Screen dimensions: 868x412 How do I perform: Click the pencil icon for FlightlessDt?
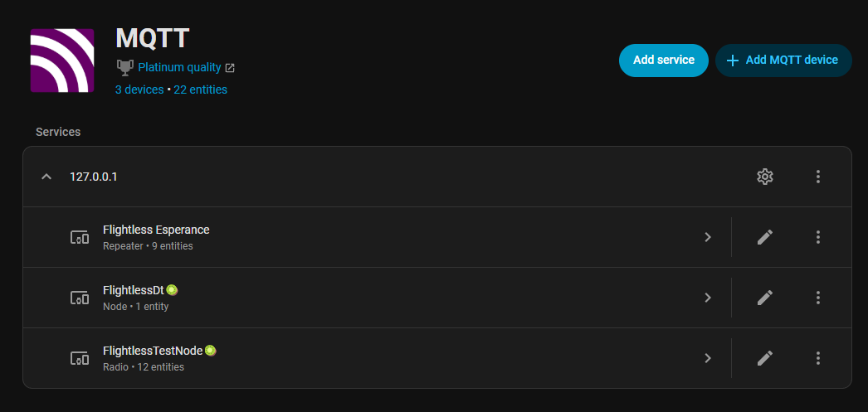765,298
